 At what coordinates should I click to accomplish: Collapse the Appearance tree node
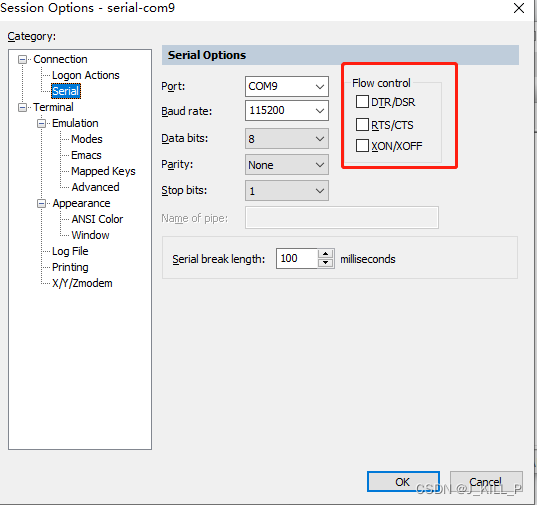(41, 204)
